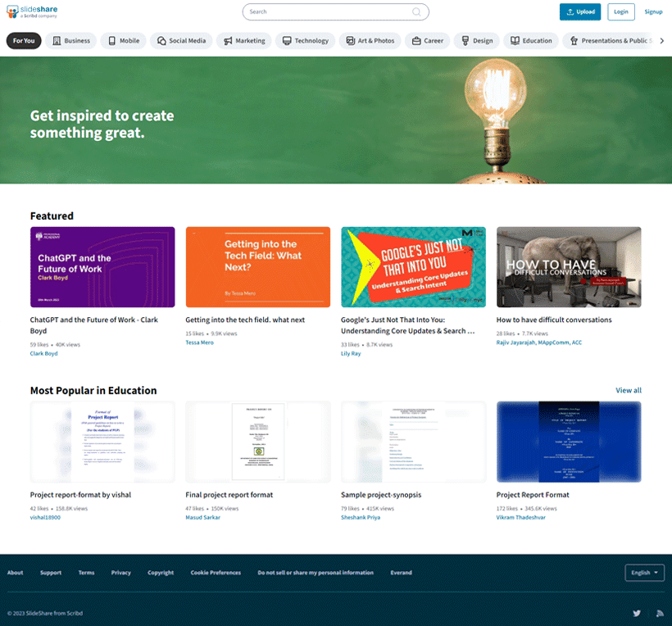Open the Mobile category
This screenshot has height=626, width=672.
(124, 41)
